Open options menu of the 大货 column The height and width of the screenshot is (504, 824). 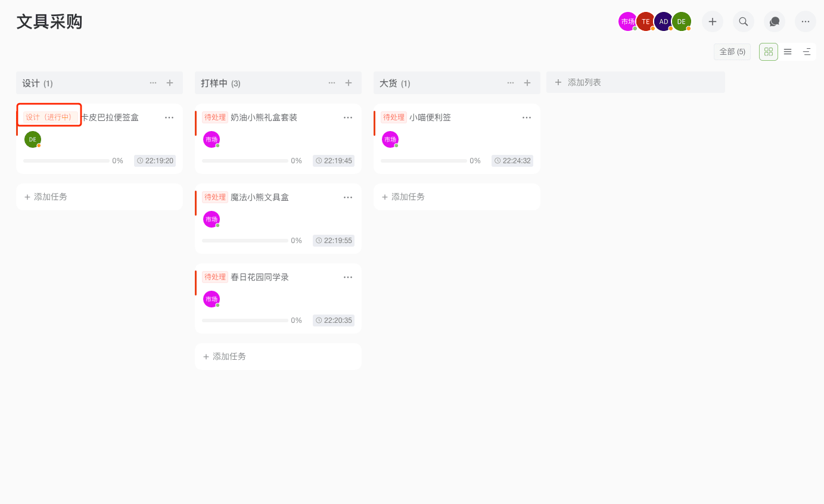(x=511, y=83)
